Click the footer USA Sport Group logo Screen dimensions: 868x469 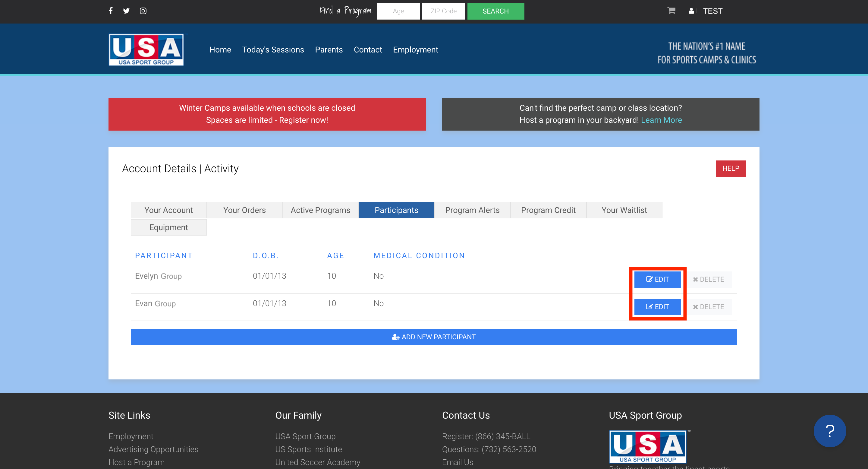(648, 446)
